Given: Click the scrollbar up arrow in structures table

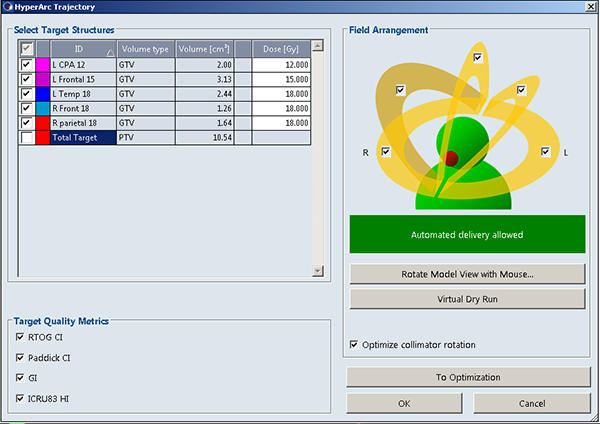Looking at the screenshot, I should [x=318, y=47].
